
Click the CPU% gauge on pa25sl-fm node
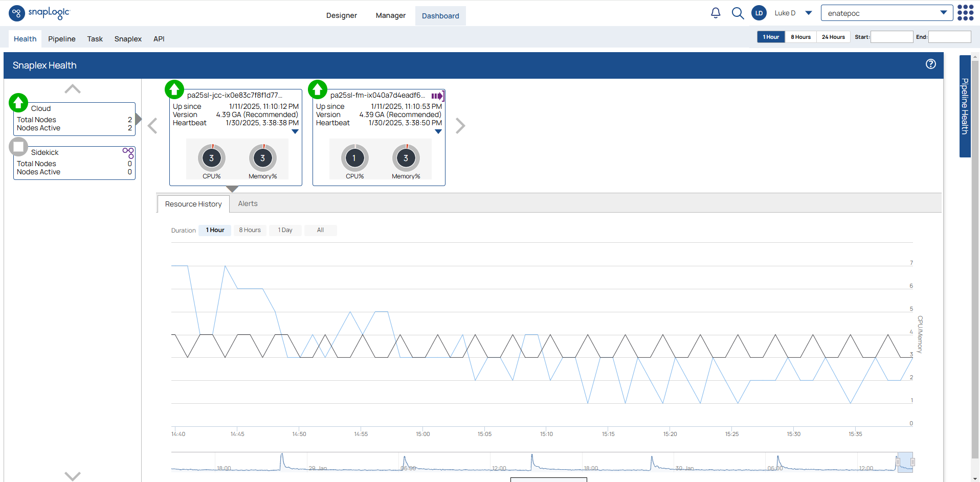click(x=354, y=158)
